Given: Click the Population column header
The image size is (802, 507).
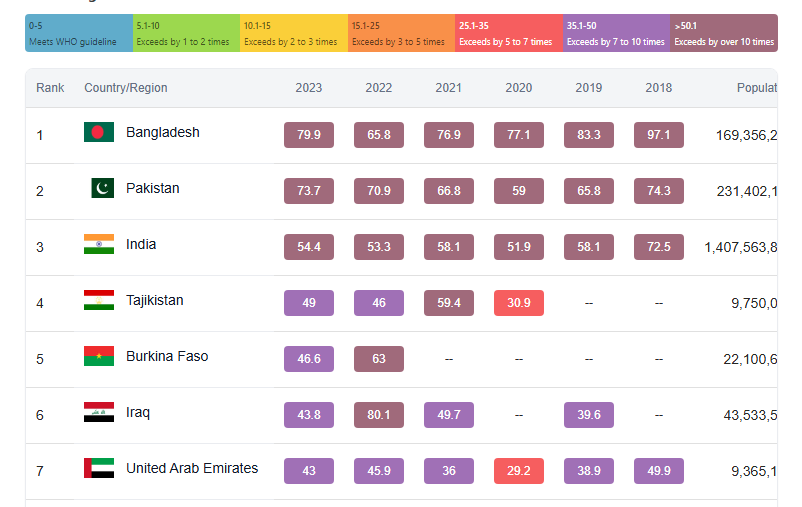Looking at the screenshot, I should tap(756, 88).
